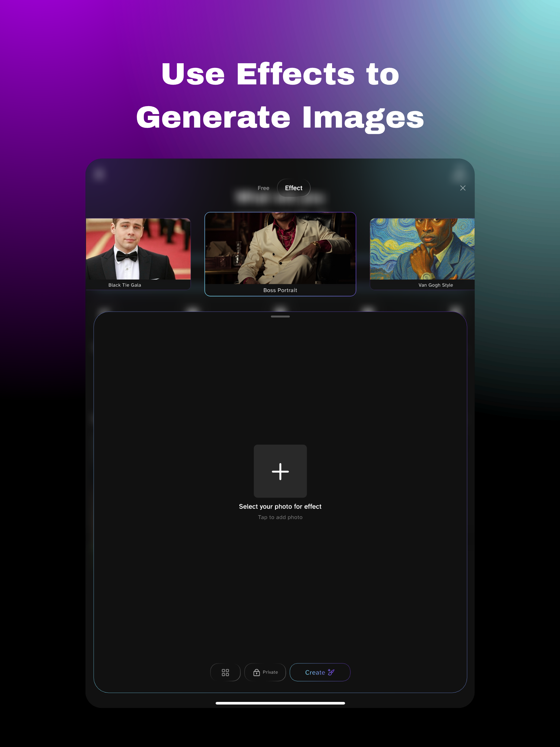This screenshot has width=560, height=747.
Task: Select the Boss Portrait effect card
Action: [x=280, y=254]
